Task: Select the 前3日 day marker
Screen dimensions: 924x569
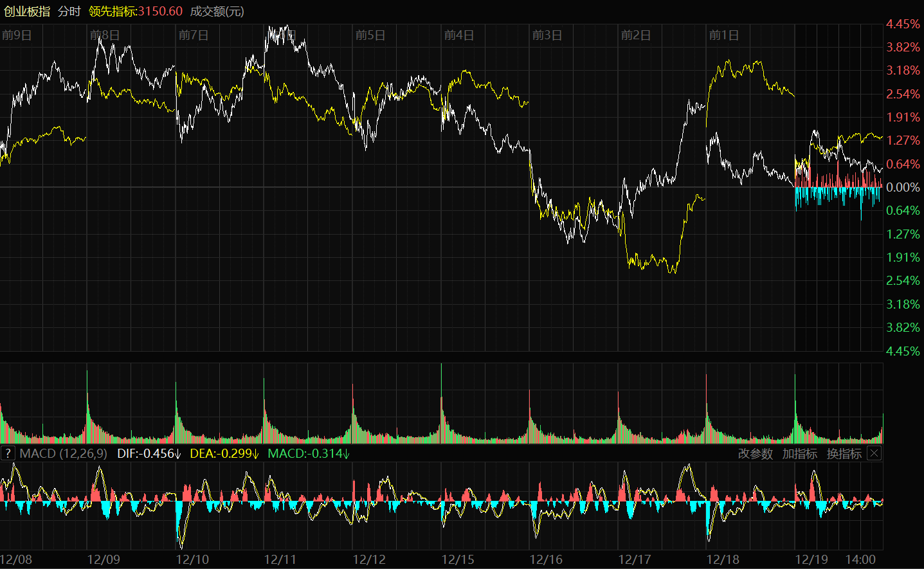Action: point(547,35)
